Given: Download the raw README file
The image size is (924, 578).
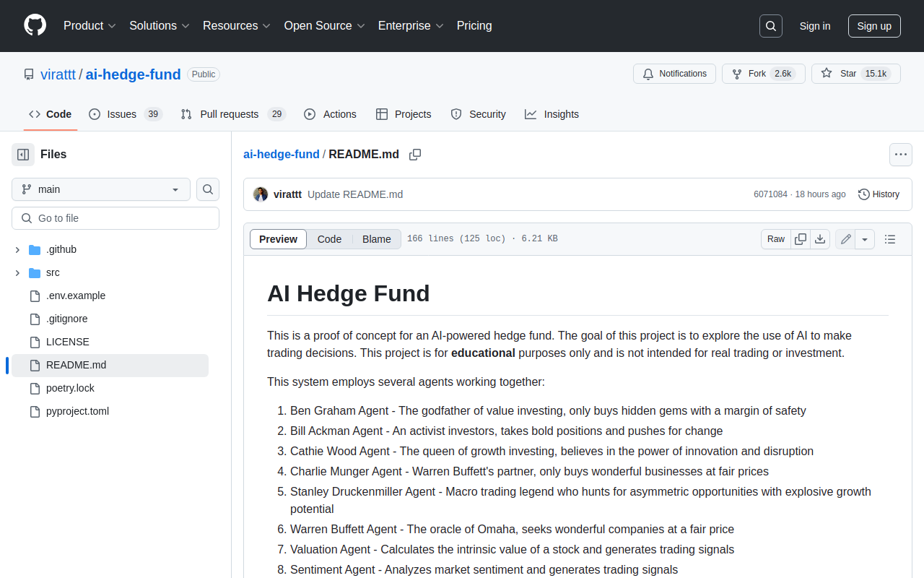Looking at the screenshot, I should coord(820,239).
